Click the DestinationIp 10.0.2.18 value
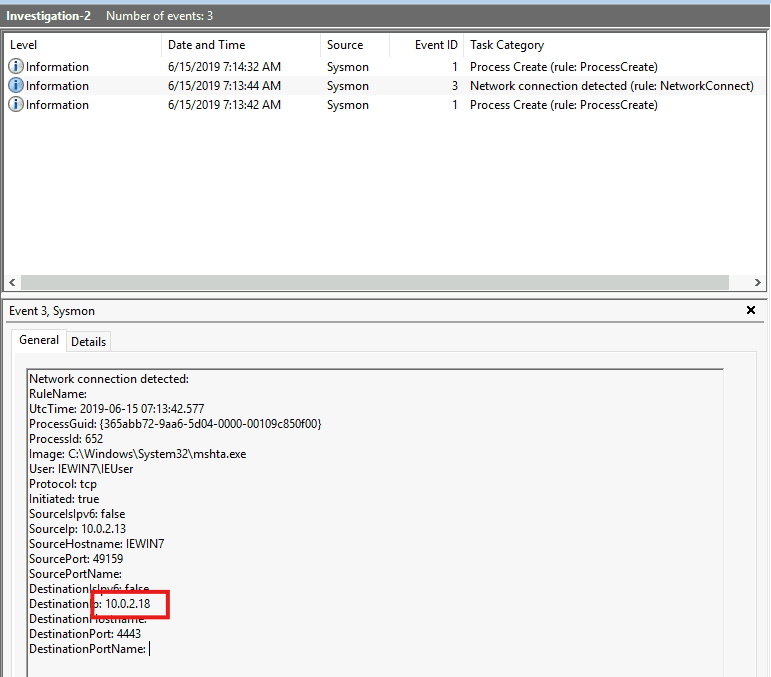 coord(128,604)
